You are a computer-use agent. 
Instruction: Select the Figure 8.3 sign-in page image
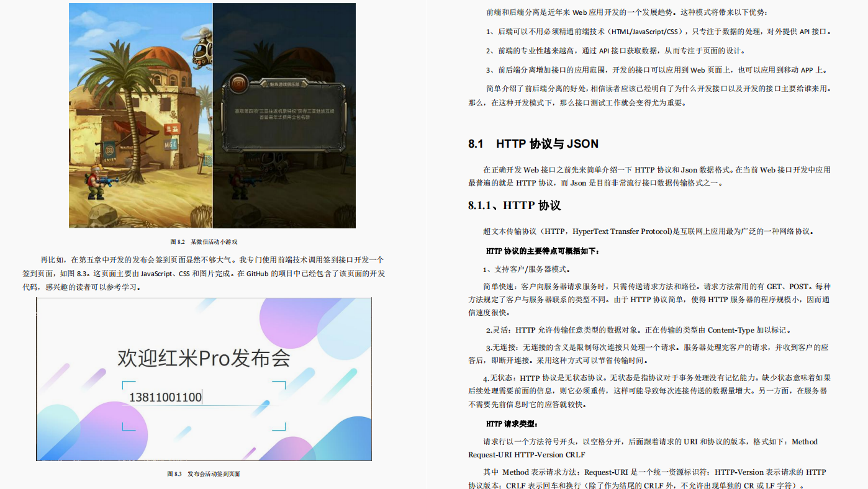pos(204,379)
